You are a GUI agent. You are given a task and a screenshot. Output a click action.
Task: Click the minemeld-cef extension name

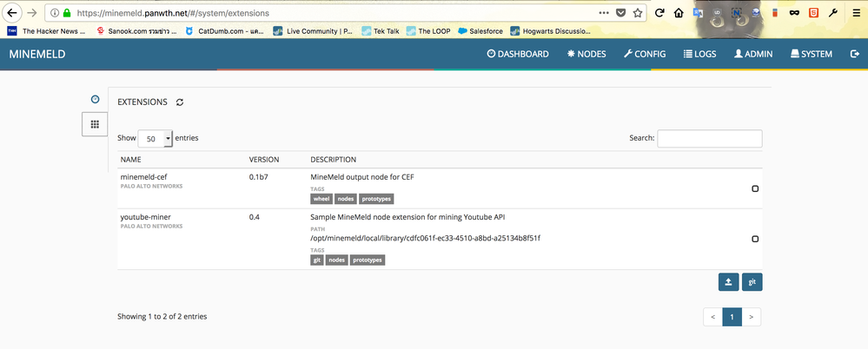[144, 177]
